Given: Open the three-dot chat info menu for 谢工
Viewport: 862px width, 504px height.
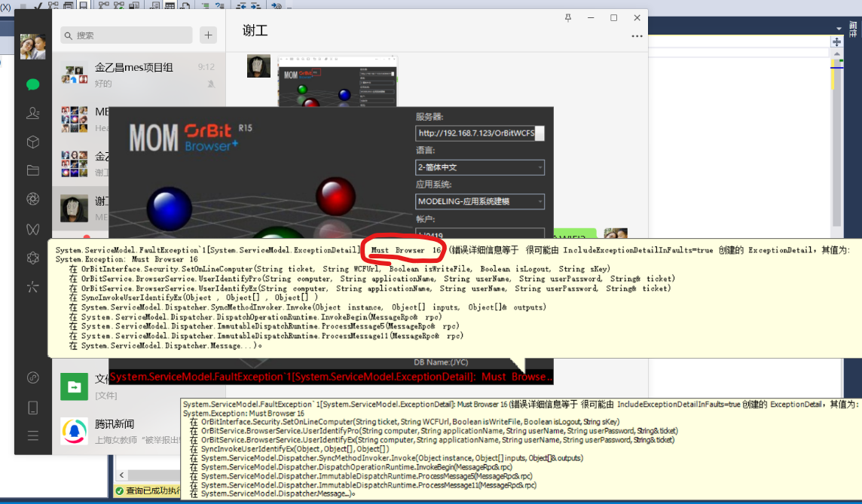Looking at the screenshot, I should (637, 36).
